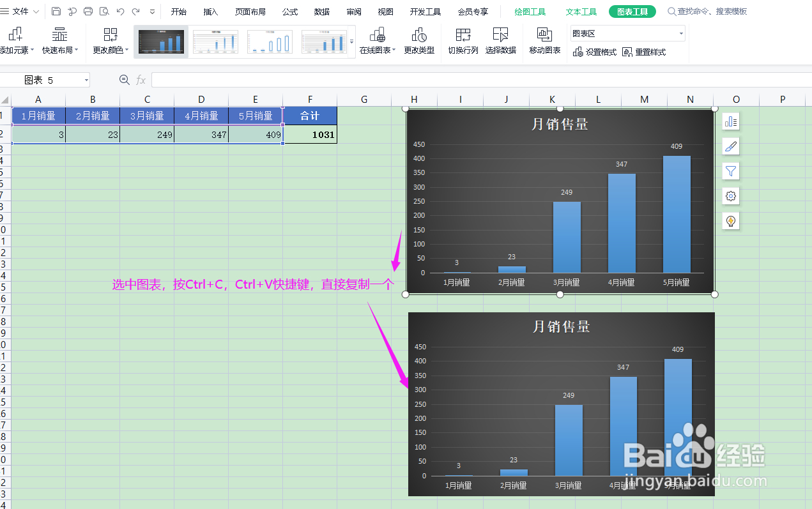Click the fx insert function icon
The image size is (812, 509).
coord(141,80)
